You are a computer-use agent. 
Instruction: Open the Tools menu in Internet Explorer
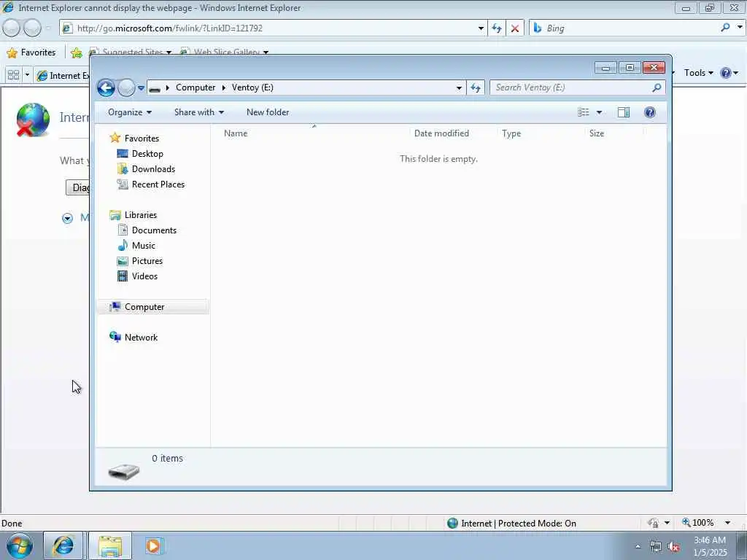(x=698, y=73)
